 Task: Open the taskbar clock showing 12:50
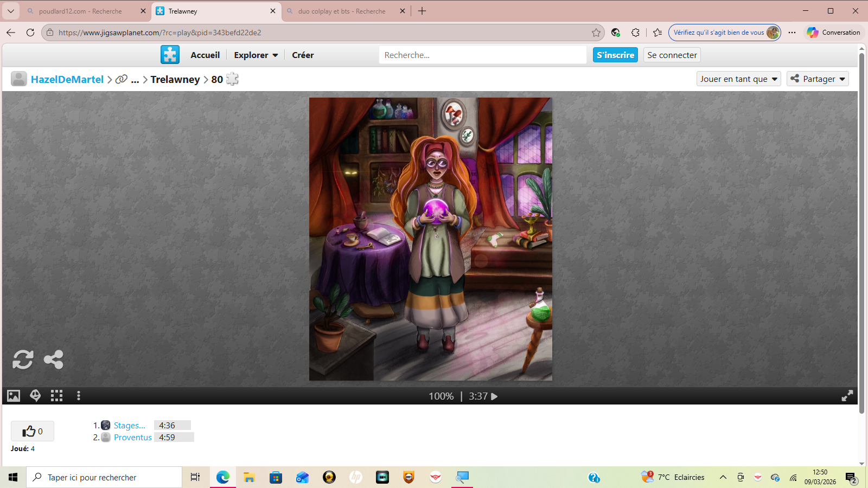820,477
